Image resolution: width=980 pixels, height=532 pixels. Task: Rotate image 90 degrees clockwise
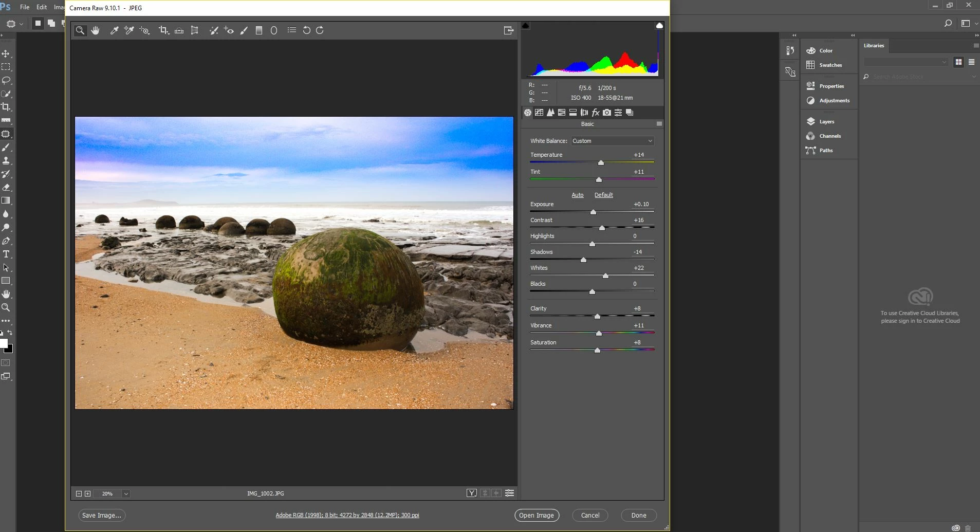click(x=320, y=30)
